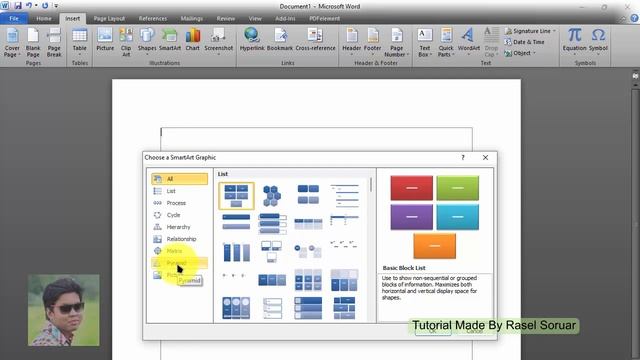
Task: Click the Drop Cap button
Action: click(x=491, y=42)
